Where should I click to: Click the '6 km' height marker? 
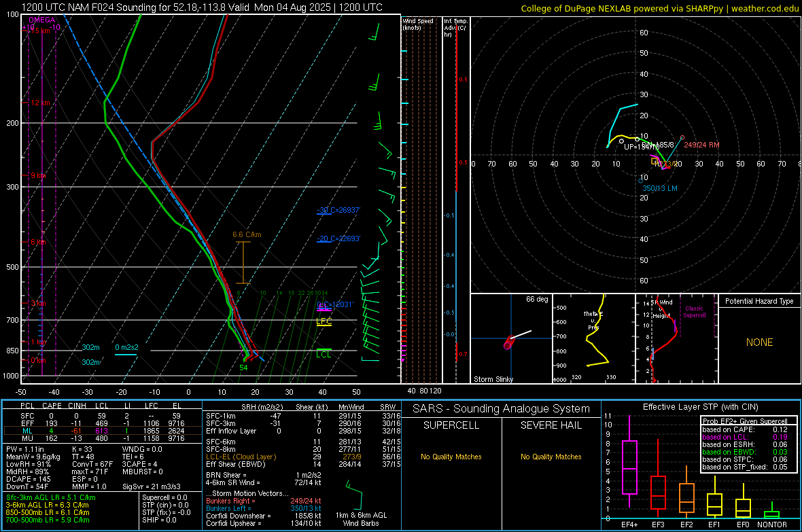point(38,242)
